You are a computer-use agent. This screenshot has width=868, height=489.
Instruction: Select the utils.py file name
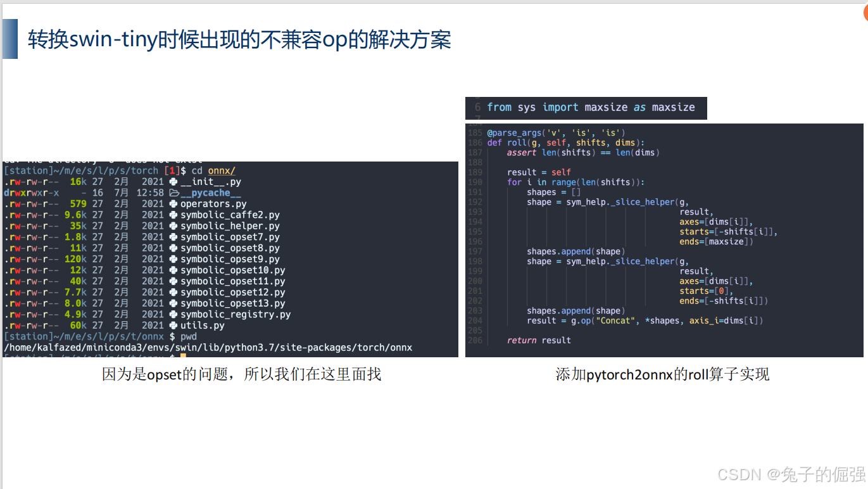203,326
